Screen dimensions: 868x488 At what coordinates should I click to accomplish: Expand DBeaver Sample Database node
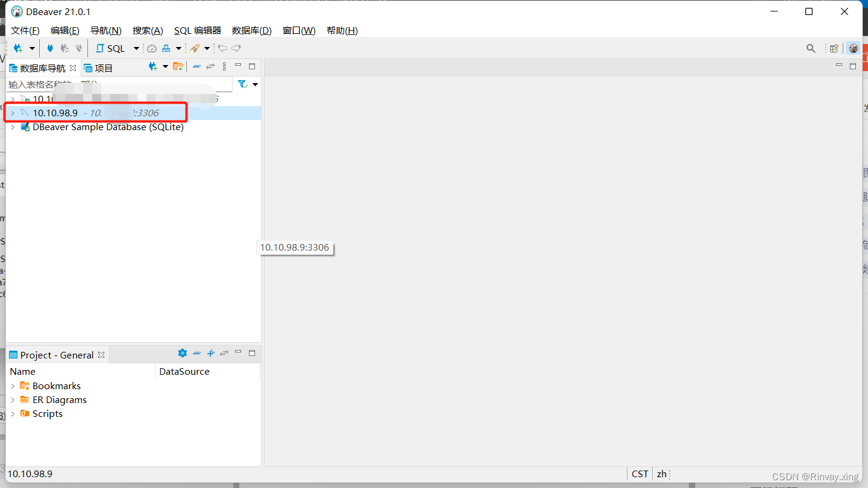click(x=13, y=127)
